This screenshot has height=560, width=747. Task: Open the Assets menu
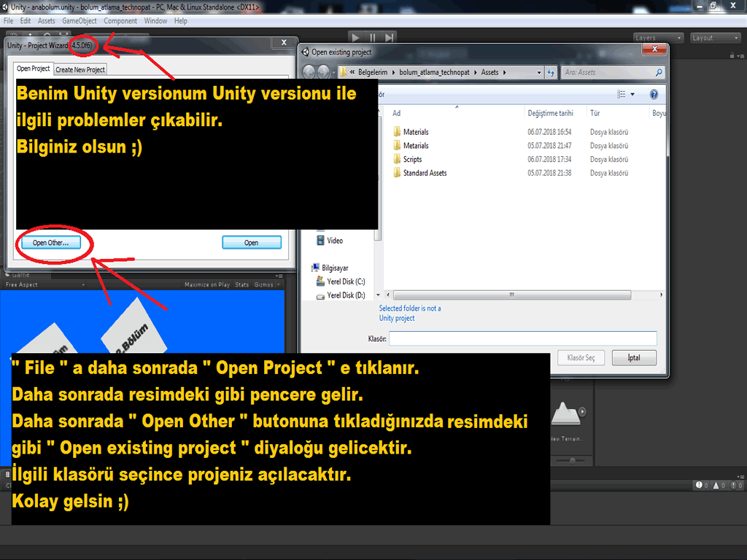(46, 21)
